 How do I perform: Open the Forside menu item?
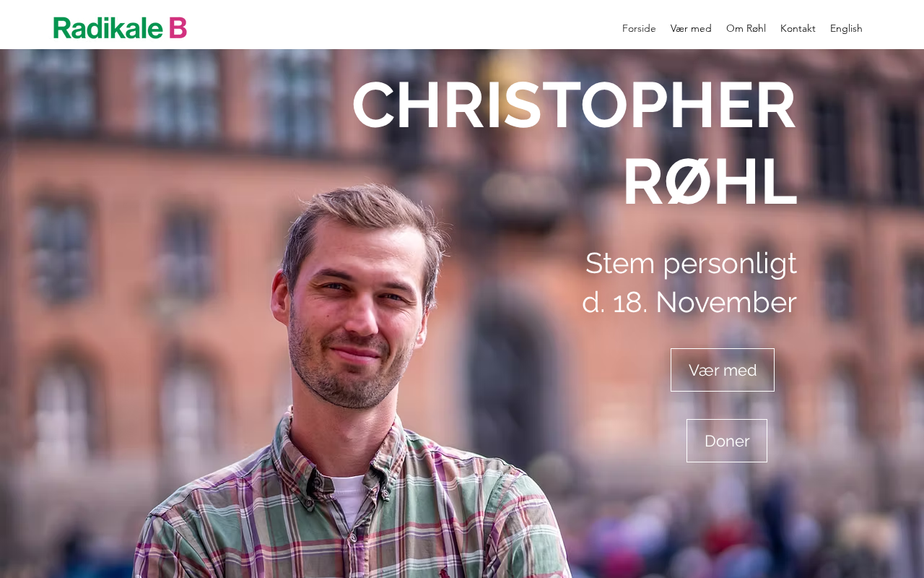coord(639,28)
